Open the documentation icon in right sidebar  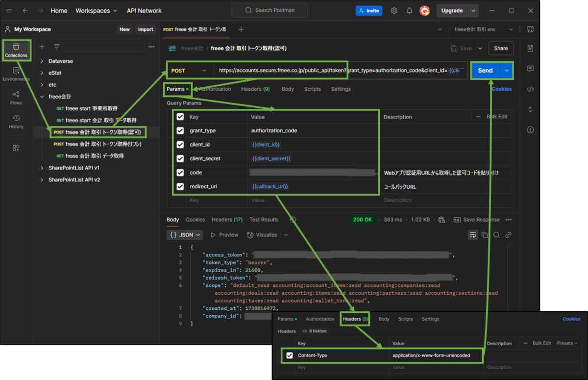[530, 48]
